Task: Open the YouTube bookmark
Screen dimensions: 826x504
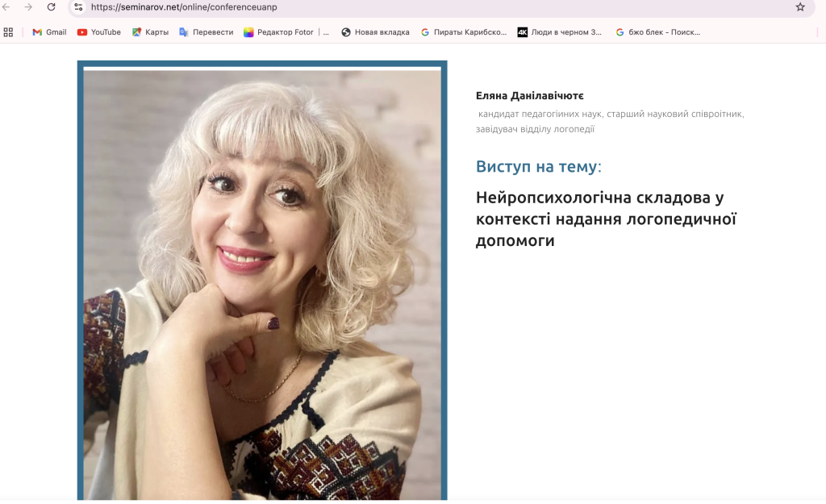Action: pos(99,32)
